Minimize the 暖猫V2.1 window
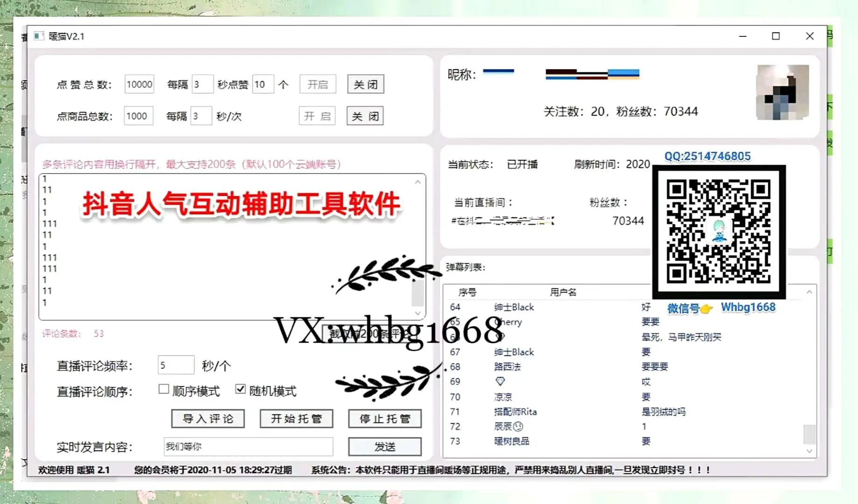The image size is (858, 504). coord(743,36)
